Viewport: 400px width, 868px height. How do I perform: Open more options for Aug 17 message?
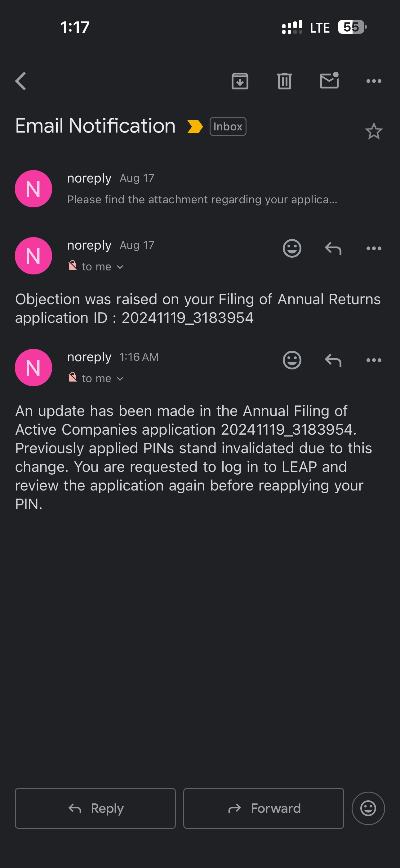[x=374, y=248]
